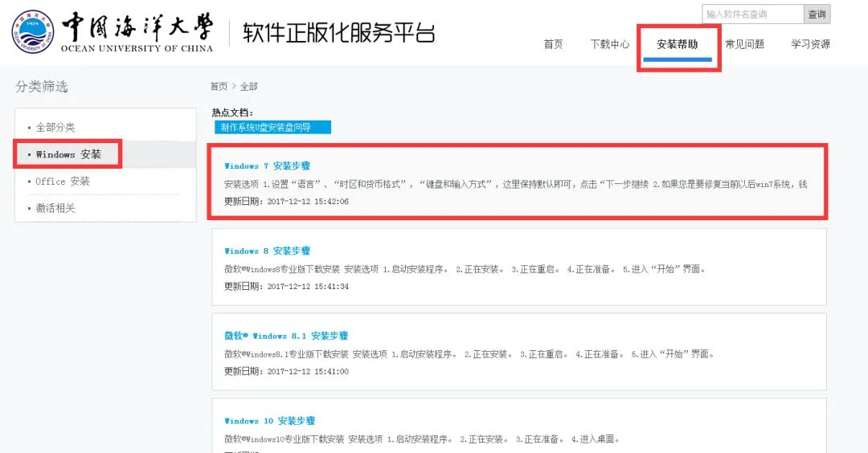
Task: Open the 制作系统U盘安装盘向导 hot document
Action: (273, 127)
